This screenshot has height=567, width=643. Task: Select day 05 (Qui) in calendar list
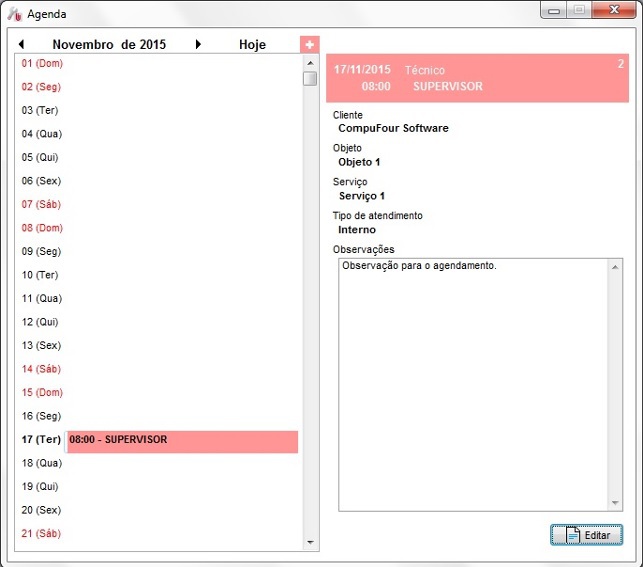41,157
